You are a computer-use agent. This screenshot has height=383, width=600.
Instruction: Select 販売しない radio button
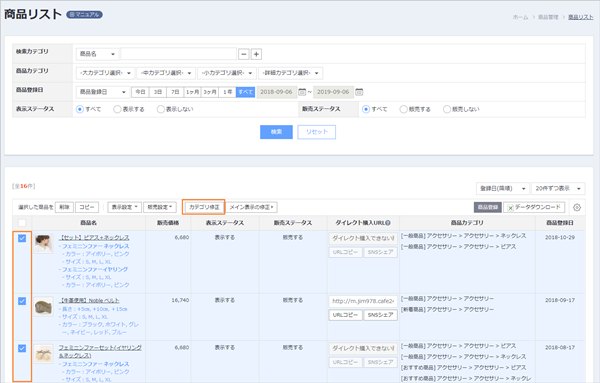(447, 109)
